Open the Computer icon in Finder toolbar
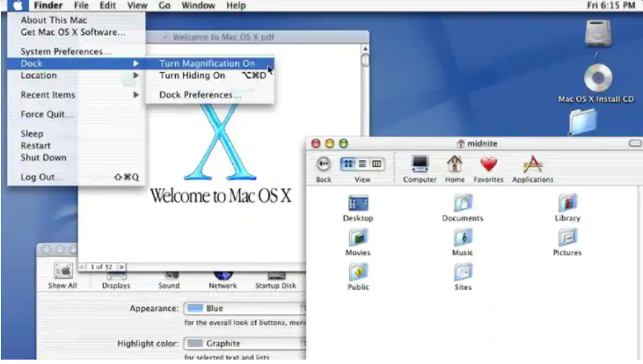 [x=420, y=164]
